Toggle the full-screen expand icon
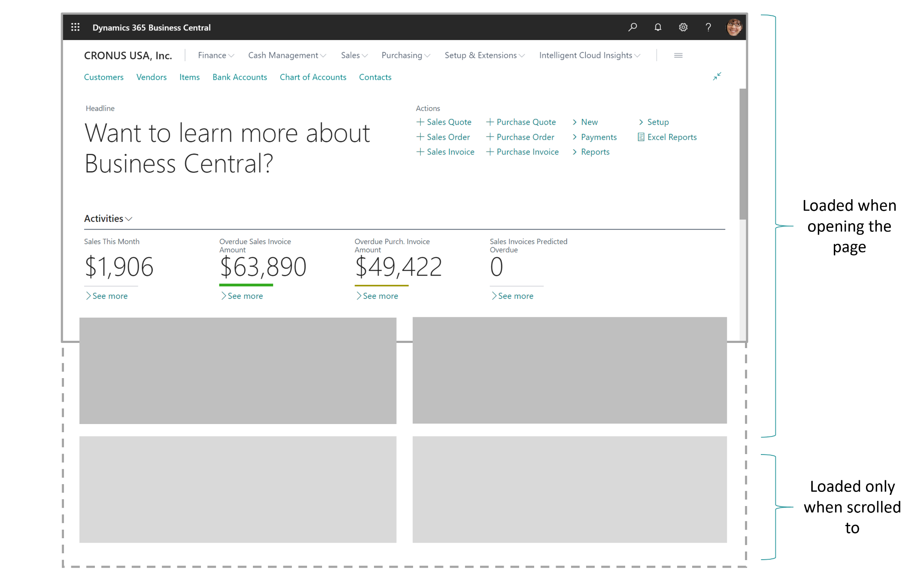This screenshot has height=588, width=912. [717, 76]
